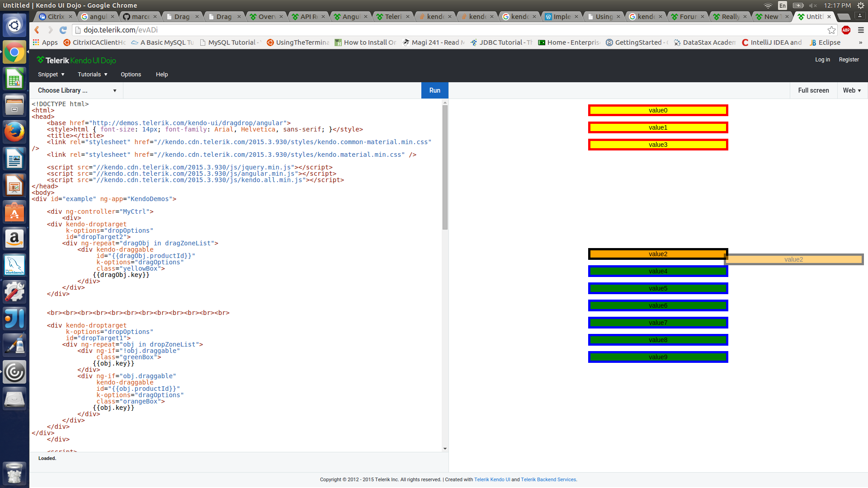868x488 pixels.
Task: Expand the Web view dropdown
Action: [x=852, y=90]
